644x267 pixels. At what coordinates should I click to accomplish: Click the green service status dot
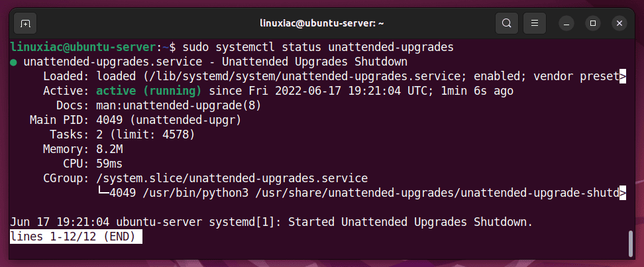tap(13, 62)
